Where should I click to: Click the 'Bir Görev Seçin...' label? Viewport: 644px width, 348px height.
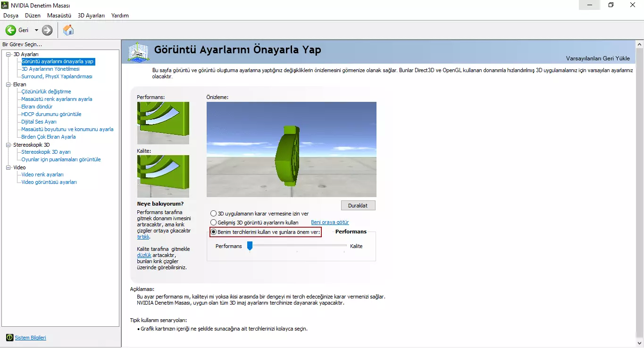(x=22, y=44)
